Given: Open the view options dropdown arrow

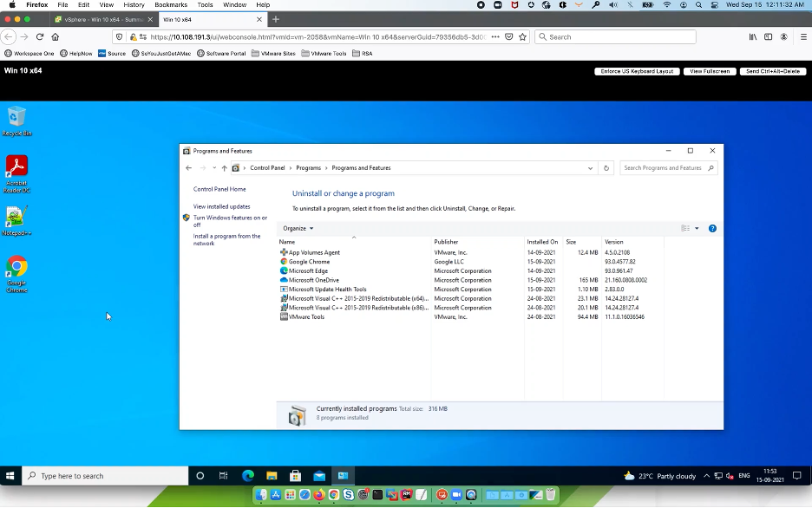Looking at the screenshot, I should coord(697,228).
